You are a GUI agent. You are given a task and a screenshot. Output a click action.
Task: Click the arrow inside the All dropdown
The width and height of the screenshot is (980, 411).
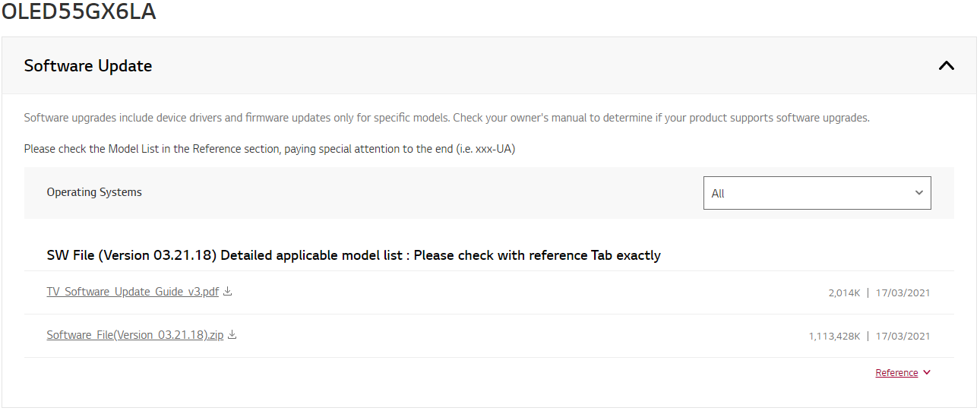coord(918,193)
